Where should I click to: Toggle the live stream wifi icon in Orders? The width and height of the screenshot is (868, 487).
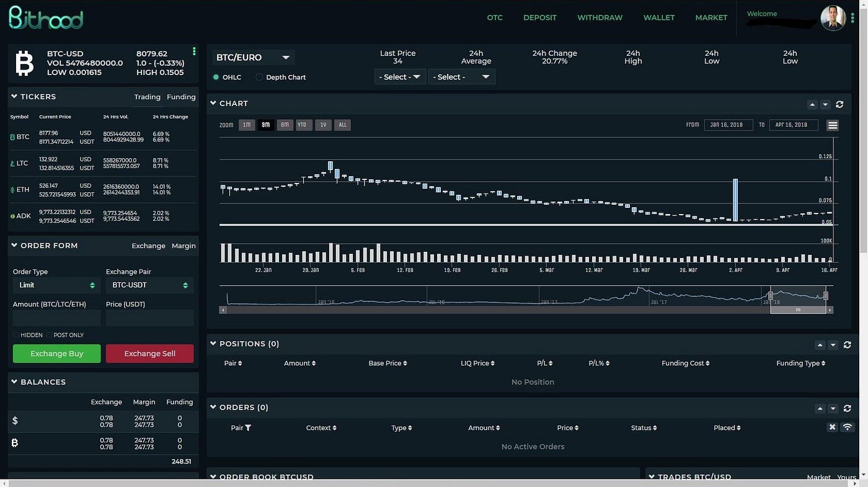pyautogui.click(x=847, y=427)
